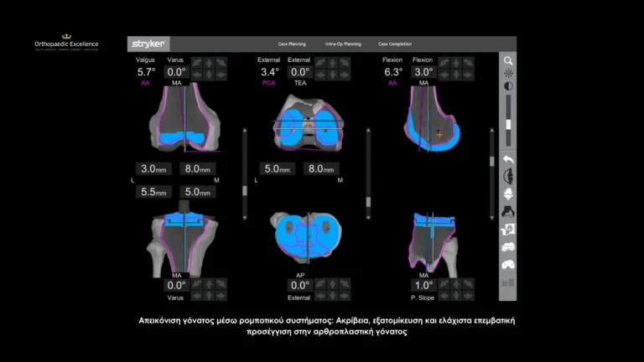Go to the Case Completion tab

(395, 44)
